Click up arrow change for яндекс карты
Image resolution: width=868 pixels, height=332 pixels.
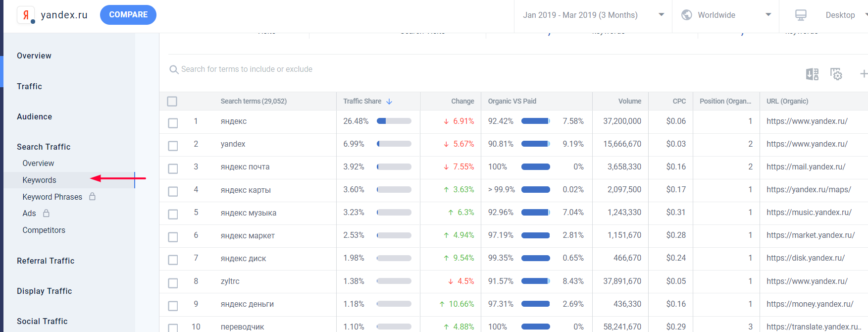[x=446, y=190]
